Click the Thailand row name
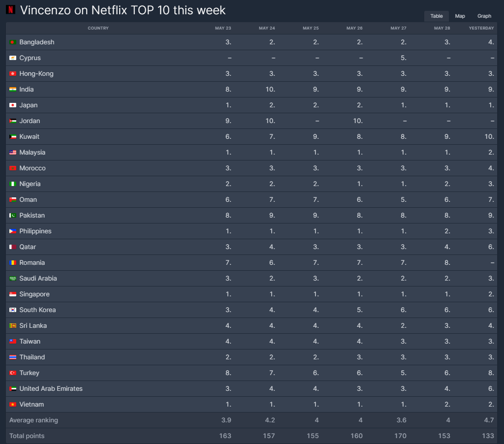Image resolution: width=504 pixels, height=444 pixels. [x=32, y=357]
